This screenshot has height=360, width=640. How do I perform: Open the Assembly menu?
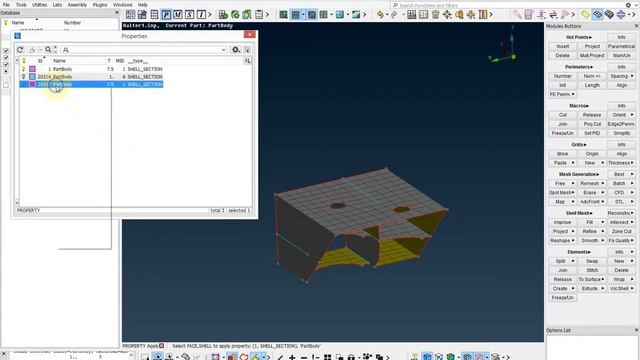[77, 5]
